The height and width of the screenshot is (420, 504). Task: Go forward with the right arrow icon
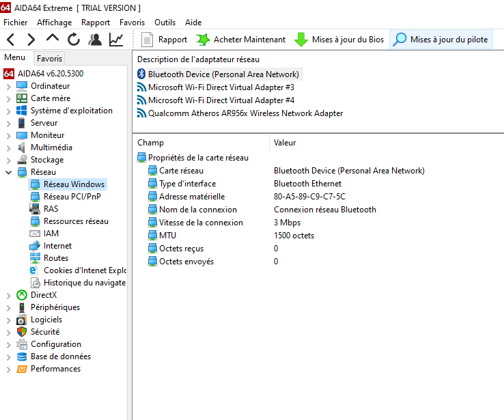(31, 40)
